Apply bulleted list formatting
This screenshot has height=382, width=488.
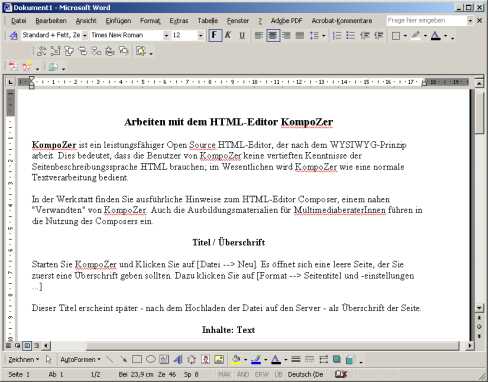(350, 35)
